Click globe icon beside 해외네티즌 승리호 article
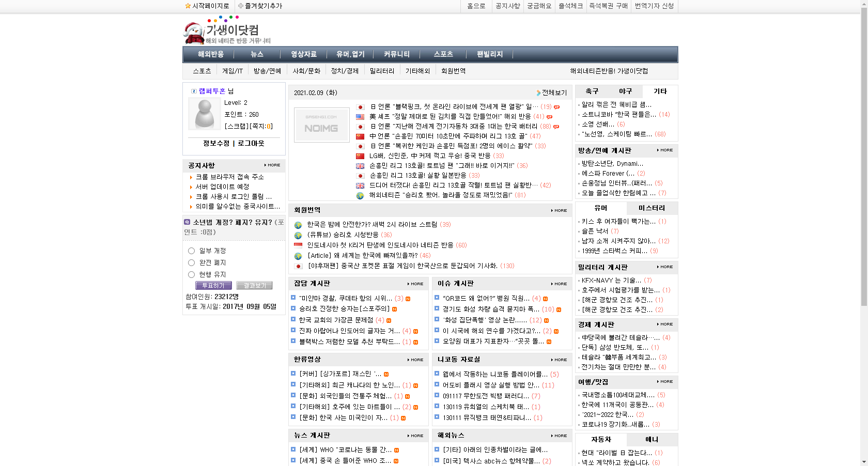 [x=360, y=195]
